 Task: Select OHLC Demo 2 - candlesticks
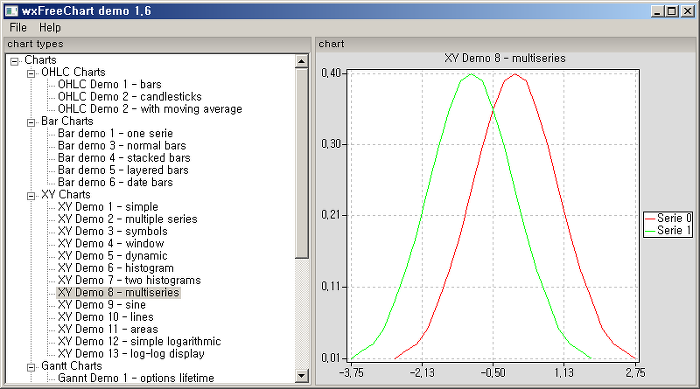129,96
